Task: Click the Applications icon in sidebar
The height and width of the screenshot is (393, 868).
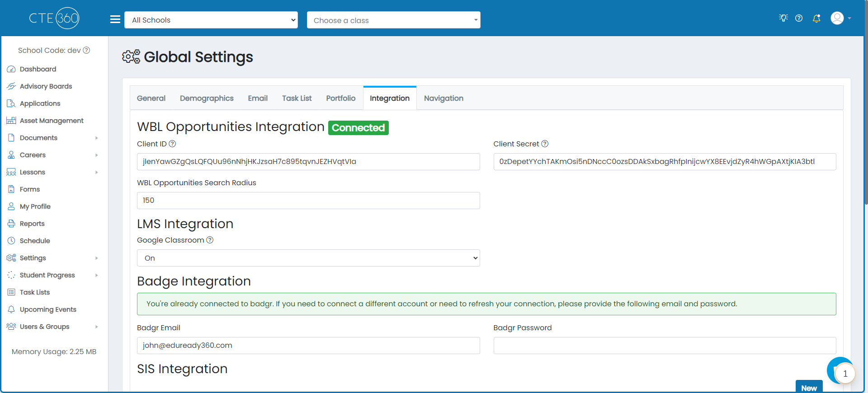Action: [x=11, y=103]
